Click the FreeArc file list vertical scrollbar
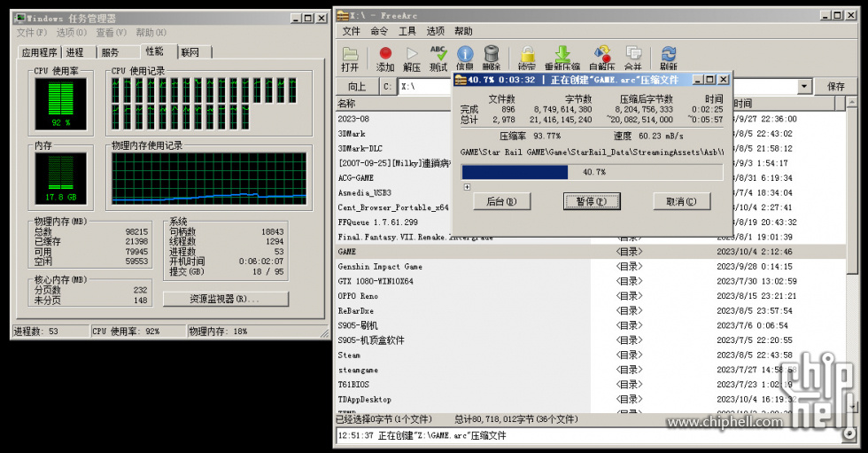Image resolution: width=868 pixels, height=453 pixels. [x=852, y=254]
